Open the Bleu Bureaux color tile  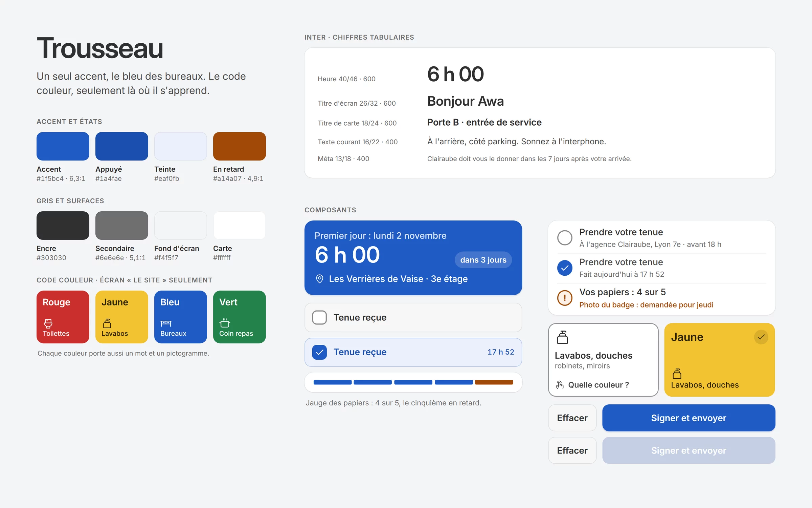tap(181, 317)
